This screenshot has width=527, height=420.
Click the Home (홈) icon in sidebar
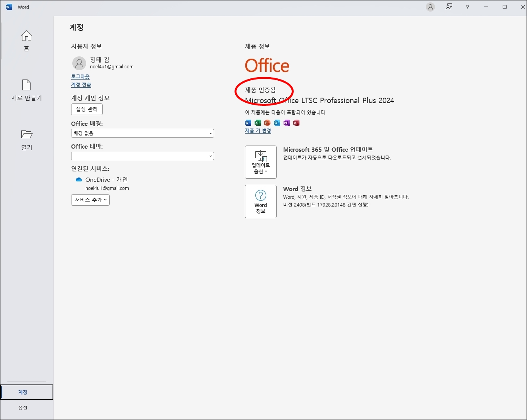(26, 36)
